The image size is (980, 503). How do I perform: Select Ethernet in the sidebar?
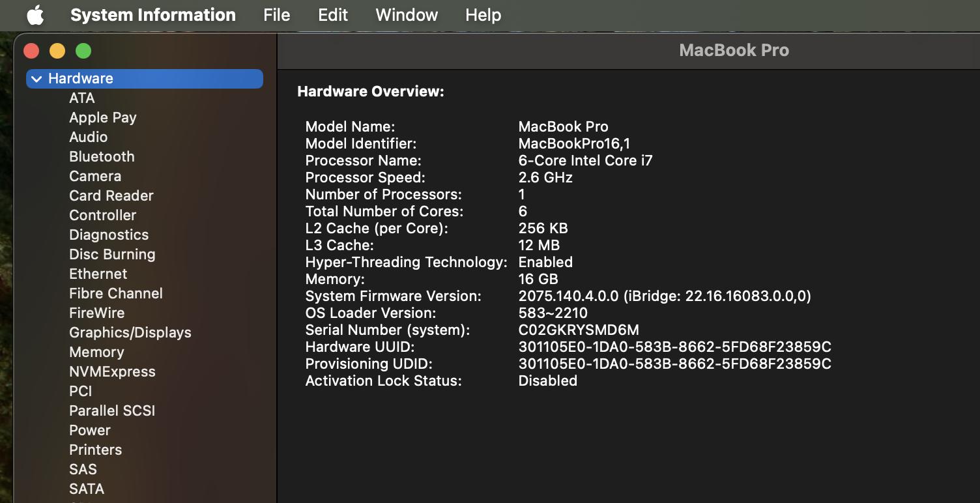(98, 274)
